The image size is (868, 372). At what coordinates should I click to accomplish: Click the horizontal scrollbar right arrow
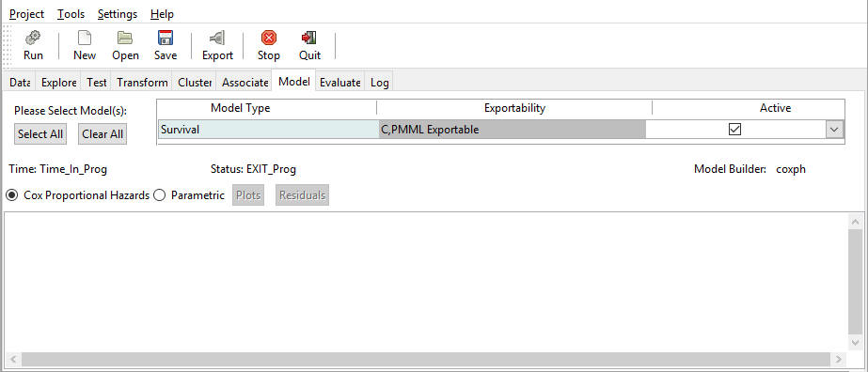(839, 359)
